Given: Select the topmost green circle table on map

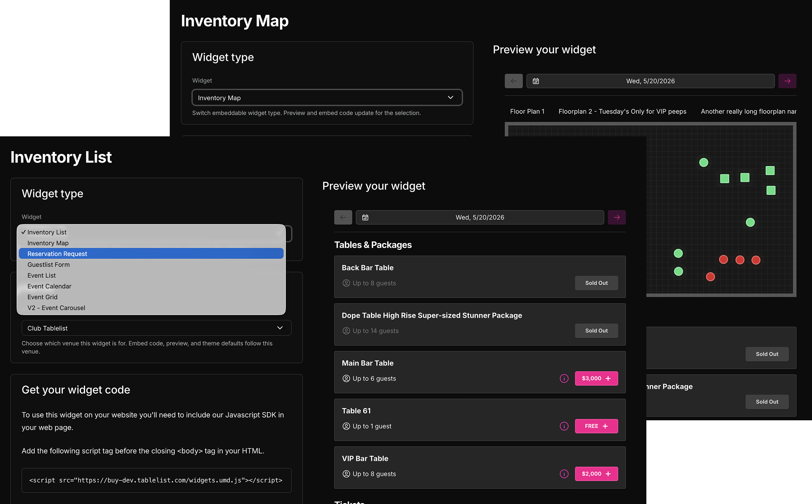Looking at the screenshot, I should click(704, 162).
